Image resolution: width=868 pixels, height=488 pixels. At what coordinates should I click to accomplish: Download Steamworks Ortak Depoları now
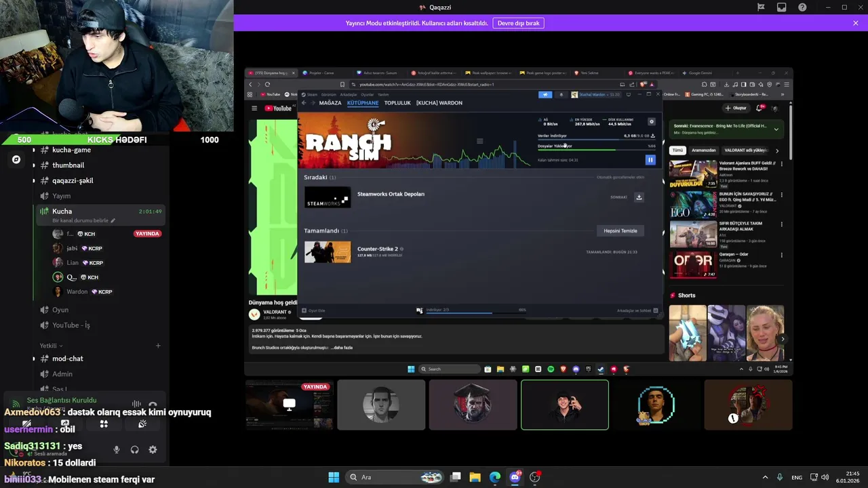click(x=639, y=197)
